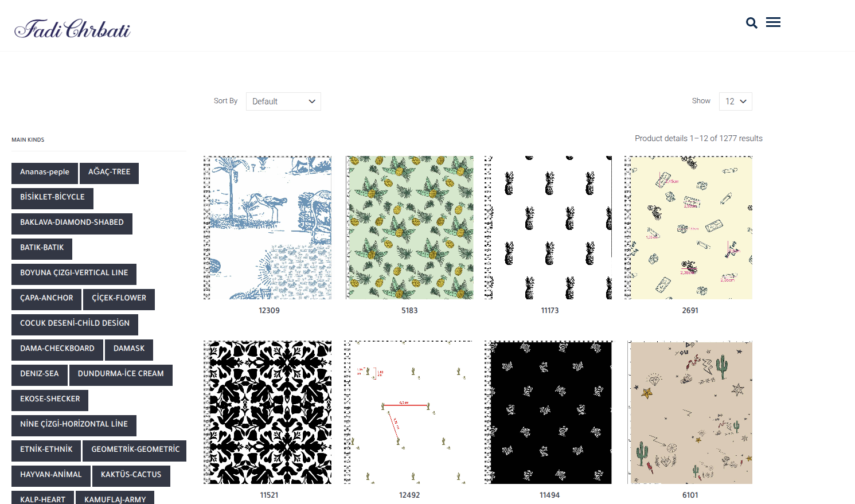This screenshot has height=504, width=855.
Task: Open the DAMASK category
Action: 129,349
